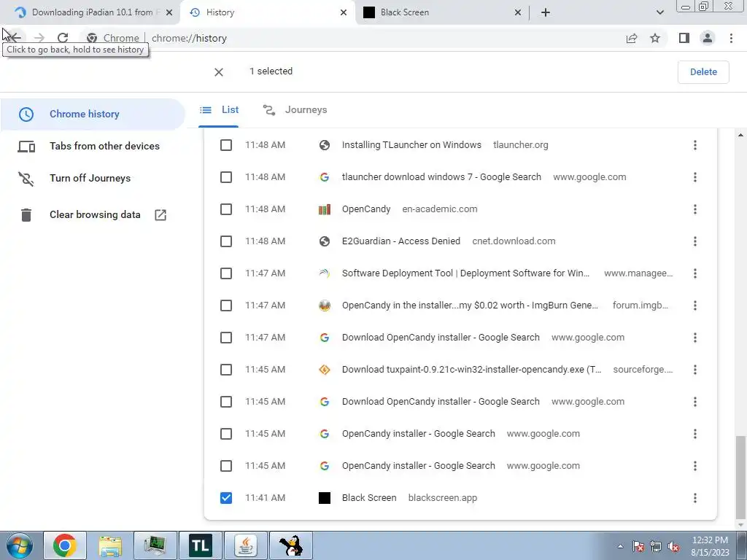Open the Chrome profile avatar
Screen dimensions: 747x560
pos(708,38)
